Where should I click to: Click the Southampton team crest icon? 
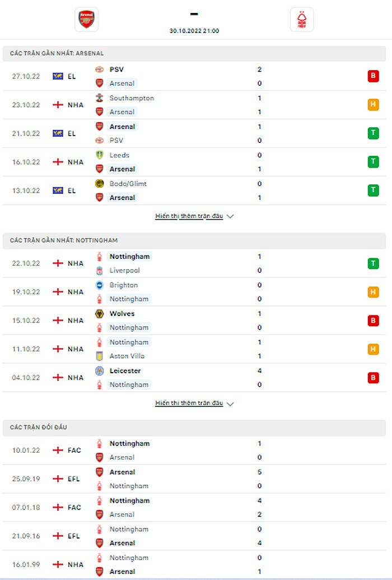100,98
